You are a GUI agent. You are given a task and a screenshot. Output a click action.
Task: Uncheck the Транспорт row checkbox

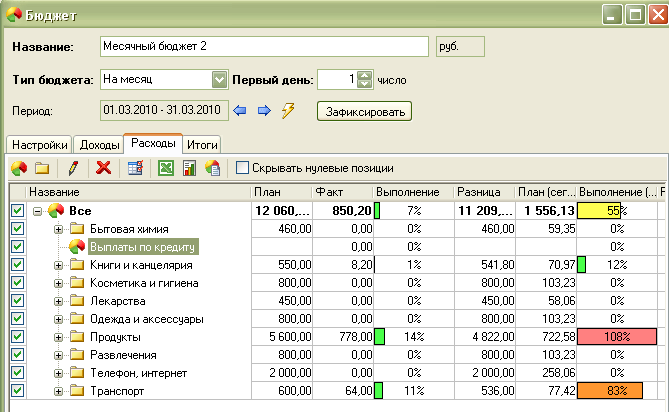click(x=17, y=390)
